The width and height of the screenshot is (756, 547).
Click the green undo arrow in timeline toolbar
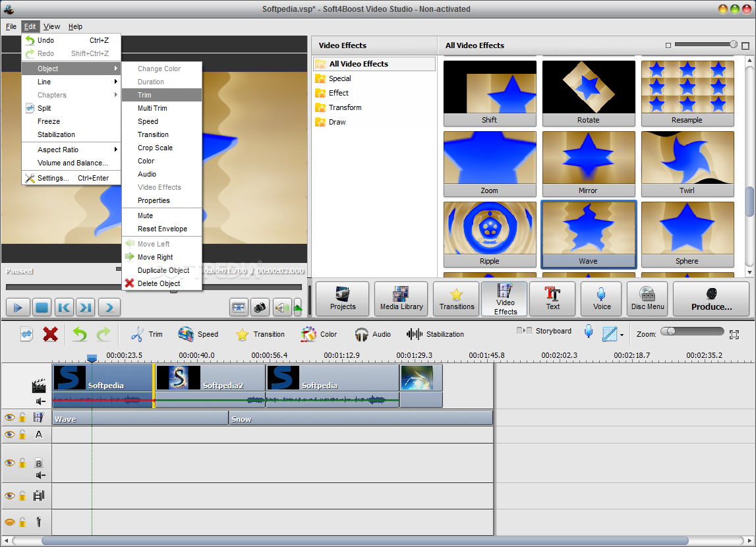[80, 334]
